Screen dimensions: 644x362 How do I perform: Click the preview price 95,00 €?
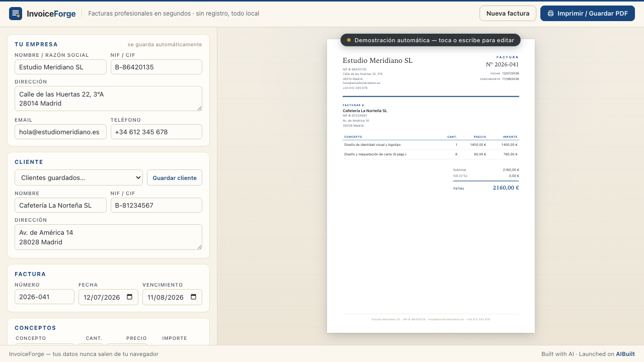click(x=480, y=154)
